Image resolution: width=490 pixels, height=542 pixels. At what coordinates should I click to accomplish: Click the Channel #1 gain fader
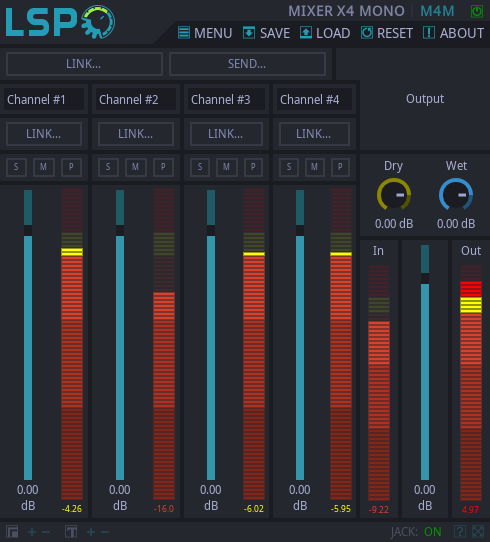click(x=28, y=335)
